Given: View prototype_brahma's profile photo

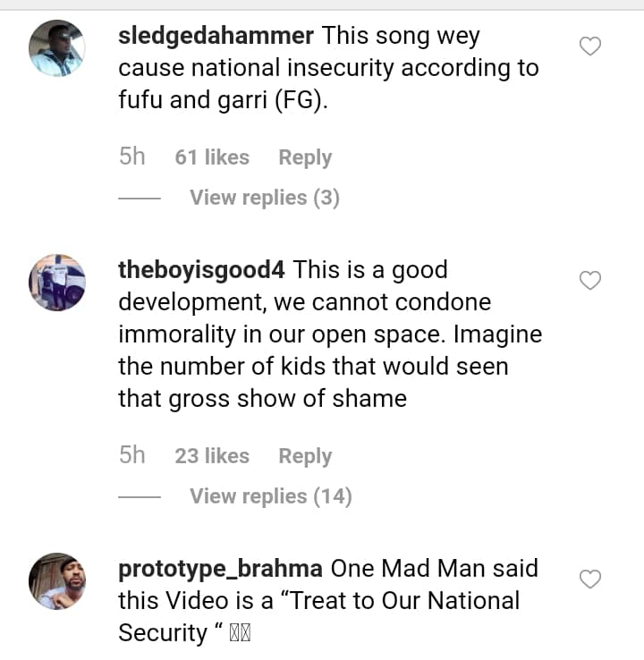Looking at the screenshot, I should tap(57, 581).
